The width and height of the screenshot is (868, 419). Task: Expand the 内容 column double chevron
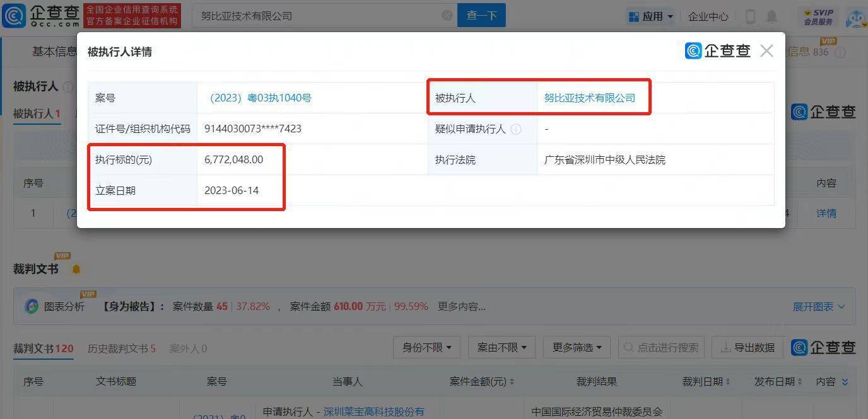click(845, 382)
